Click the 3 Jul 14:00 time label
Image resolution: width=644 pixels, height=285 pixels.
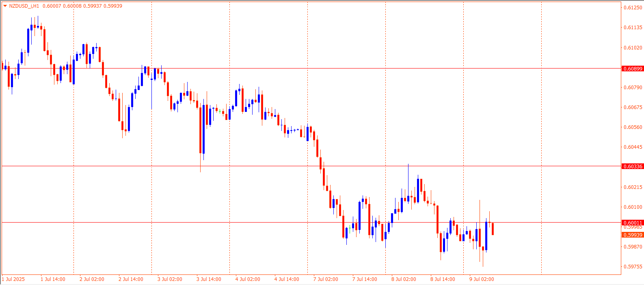coord(209,279)
